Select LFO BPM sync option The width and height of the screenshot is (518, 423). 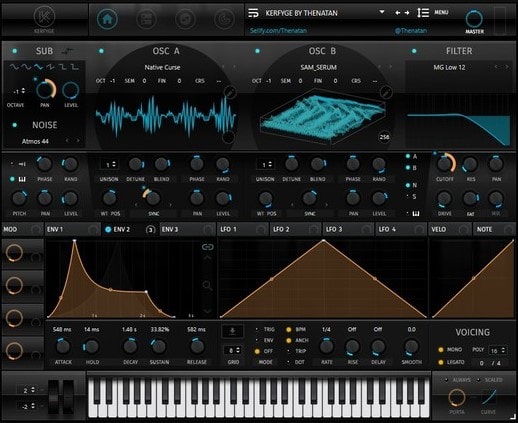pyautogui.click(x=289, y=330)
